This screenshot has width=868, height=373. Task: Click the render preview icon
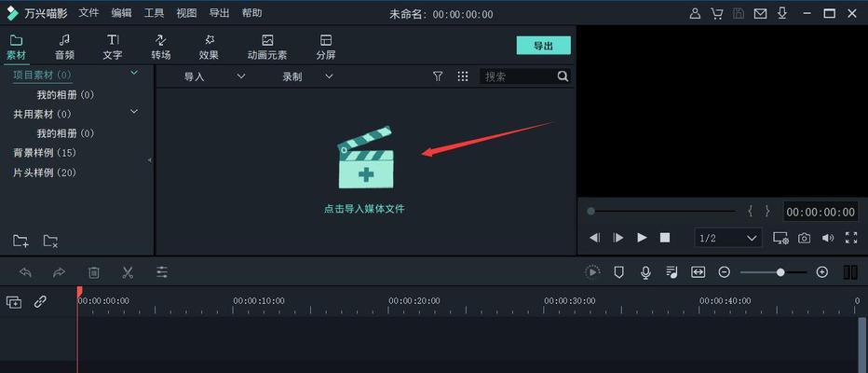coord(592,272)
